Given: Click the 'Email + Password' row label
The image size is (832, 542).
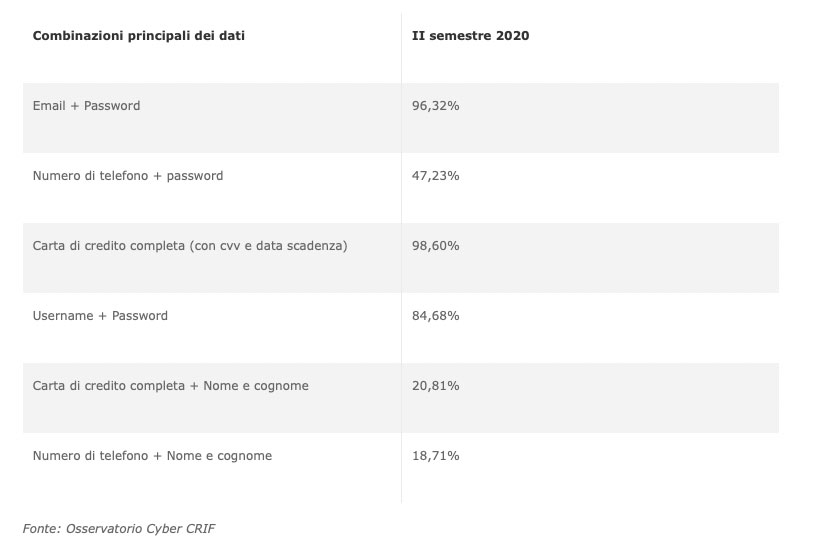Looking at the screenshot, I should coord(87,106).
